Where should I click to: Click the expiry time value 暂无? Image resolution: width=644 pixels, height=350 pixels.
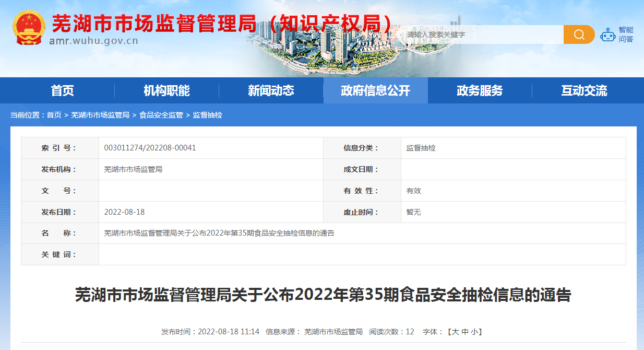[x=414, y=212]
